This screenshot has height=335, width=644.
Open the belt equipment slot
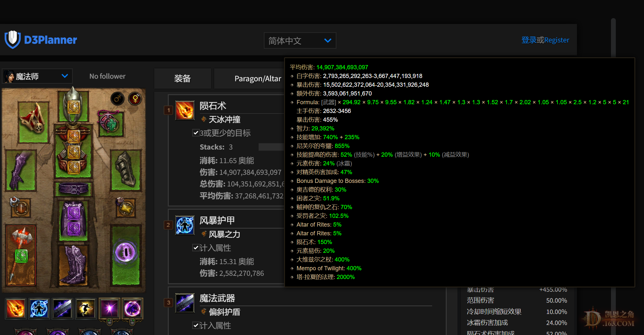tap(74, 189)
